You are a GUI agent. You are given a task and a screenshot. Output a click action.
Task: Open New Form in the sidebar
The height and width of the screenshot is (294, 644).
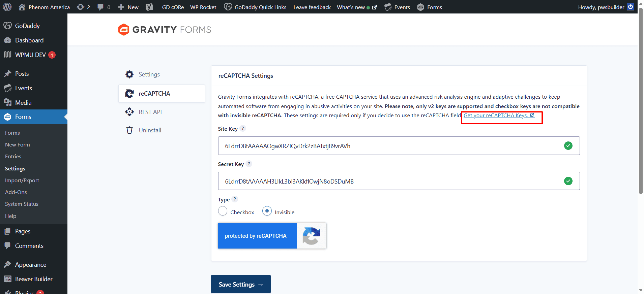point(18,144)
